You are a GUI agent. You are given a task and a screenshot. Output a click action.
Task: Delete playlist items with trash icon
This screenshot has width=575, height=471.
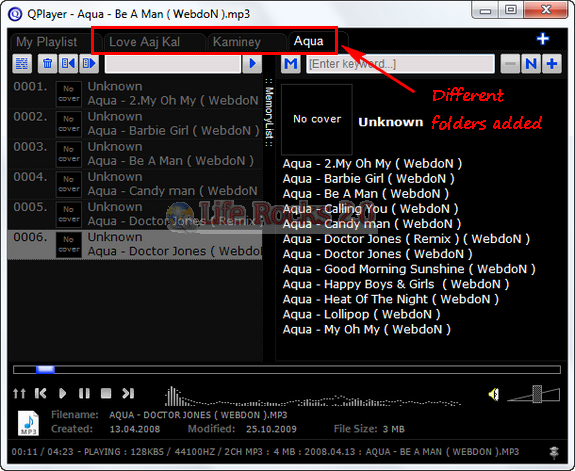click(x=47, y=64)
